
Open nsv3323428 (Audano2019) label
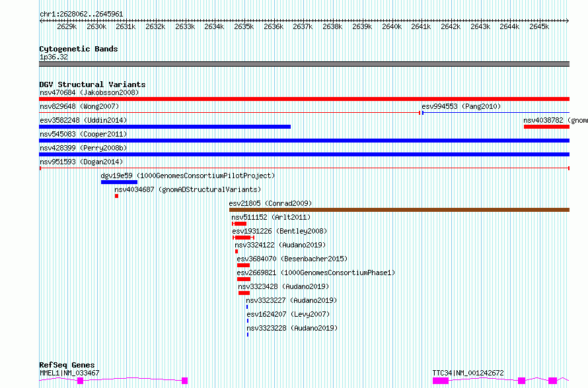(283, 286)
